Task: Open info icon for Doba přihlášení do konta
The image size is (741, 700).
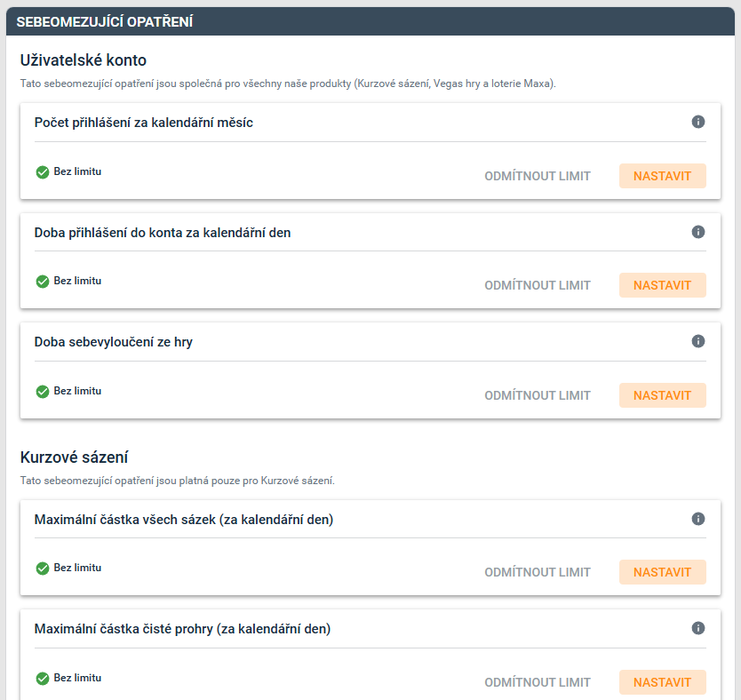Action: tap(698, 232)
